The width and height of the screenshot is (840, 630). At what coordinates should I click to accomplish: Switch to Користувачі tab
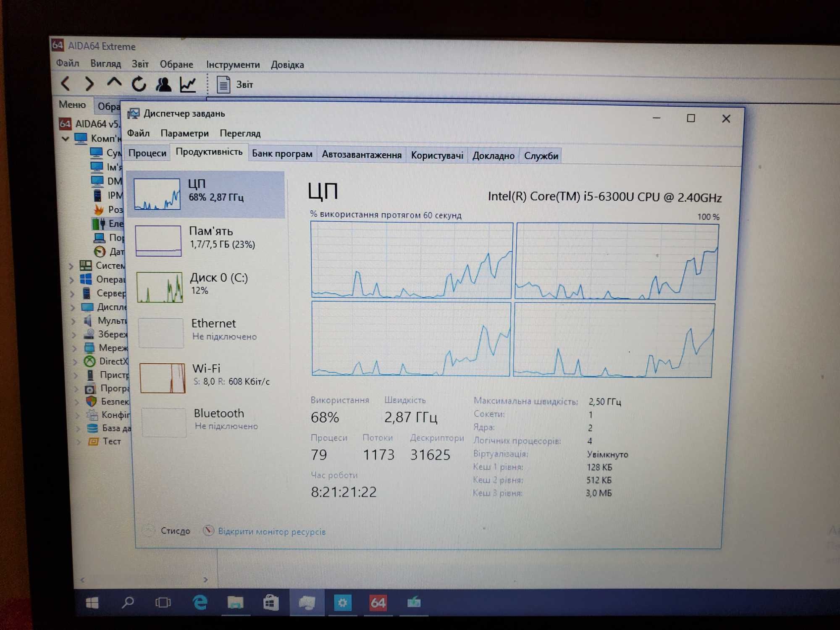[x=437, y=155]
